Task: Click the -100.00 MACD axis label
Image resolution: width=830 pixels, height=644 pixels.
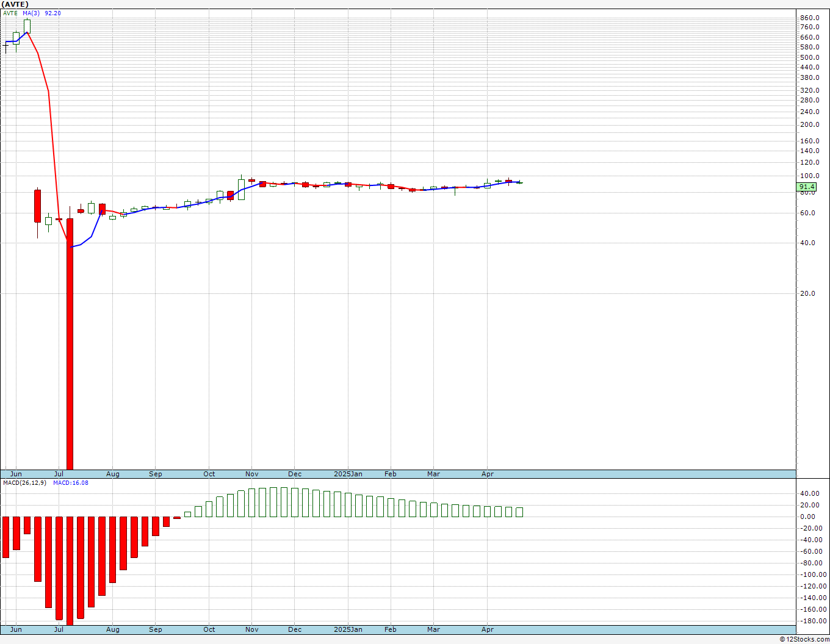Action: tap(813, 574)
